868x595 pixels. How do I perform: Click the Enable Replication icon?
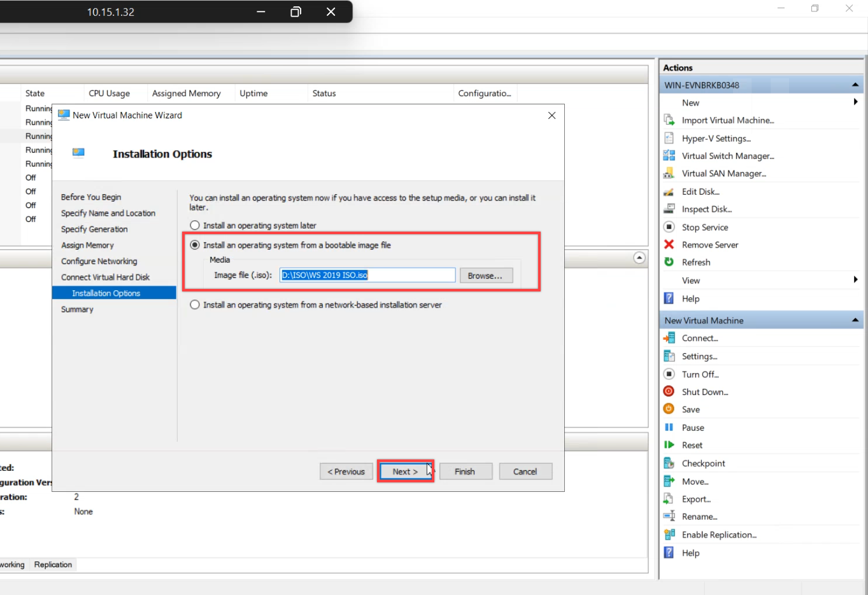click(669, 535)
